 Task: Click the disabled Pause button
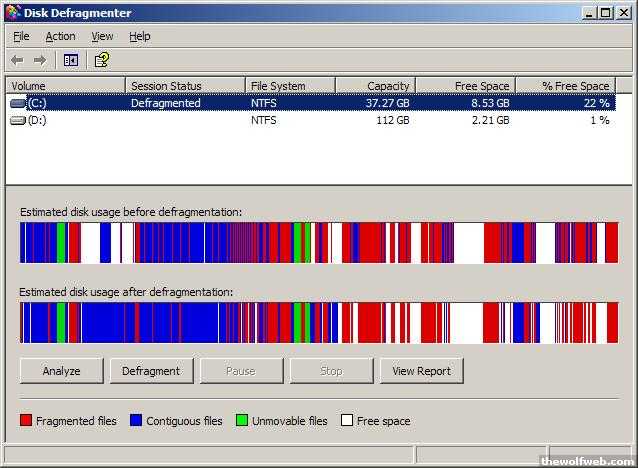[x=241, y=371]
